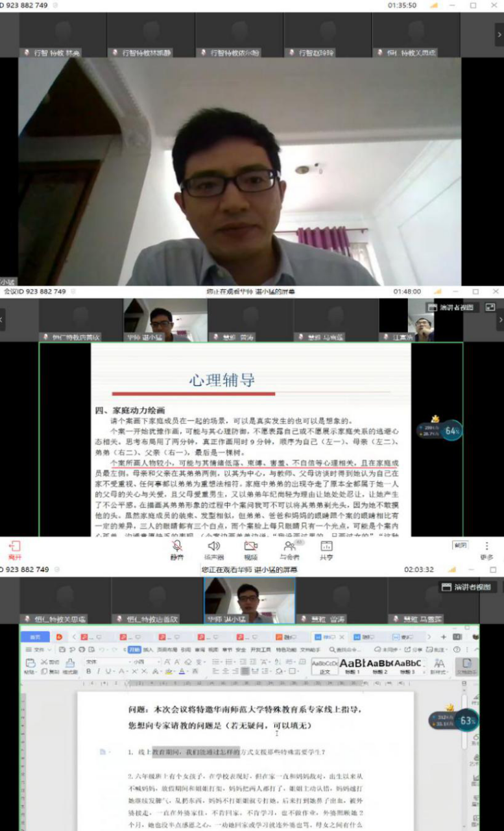Click the 64% floating performance indicator
This screenshot has height=831, width=504.
451,430
